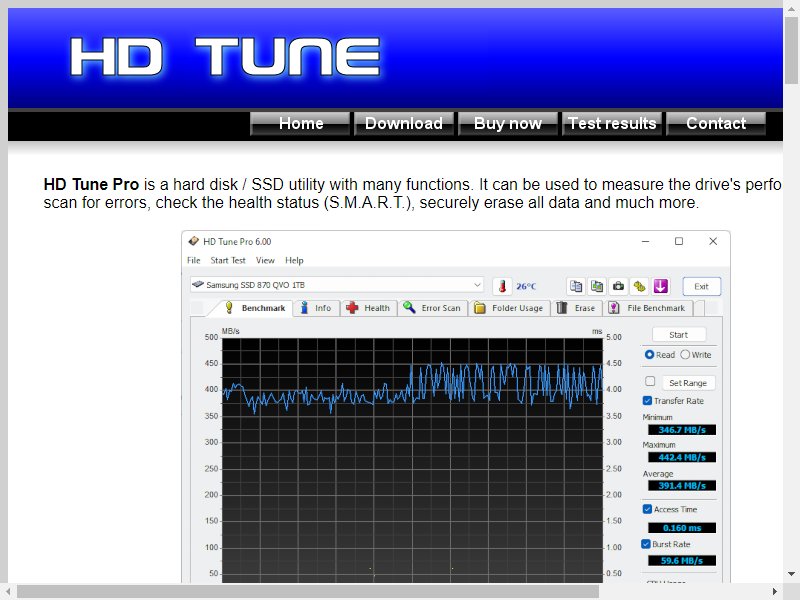Click the copy screenshot to clipboard icon
Screen dimensions: 800x600
pyautogui.click(x=597, y=286)
